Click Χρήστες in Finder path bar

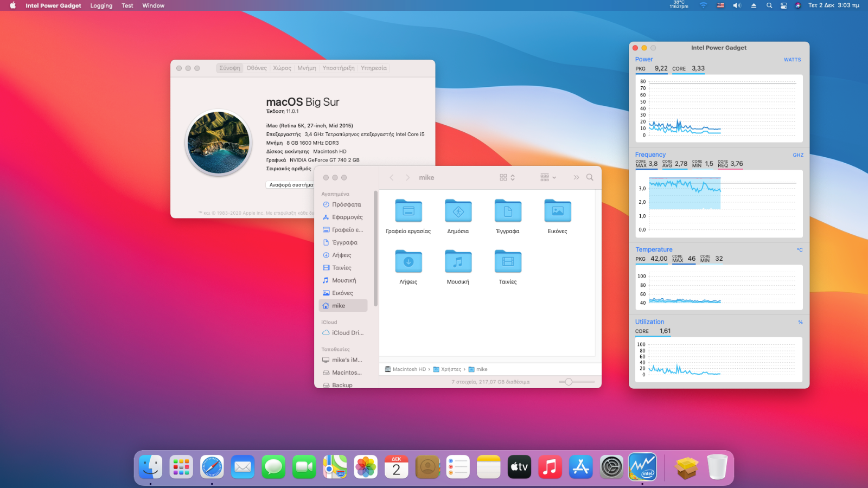pyautogui.click(x=447, y=369)
